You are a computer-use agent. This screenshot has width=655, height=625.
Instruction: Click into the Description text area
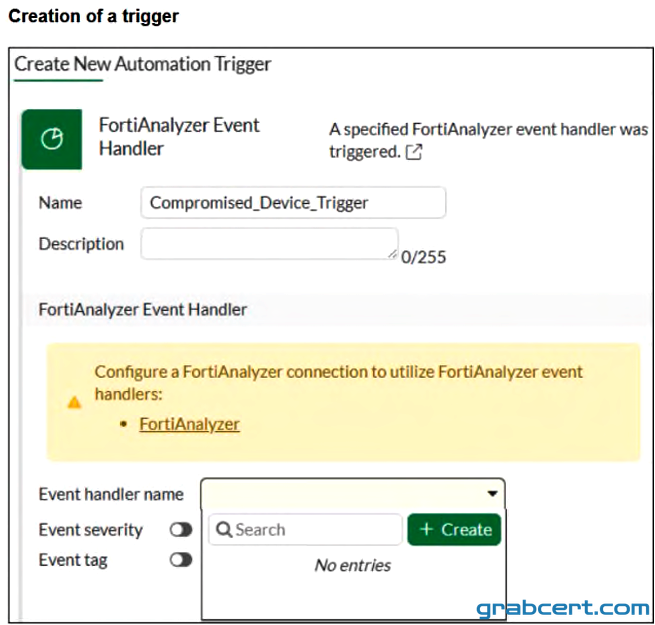click(x=269, y=244)
